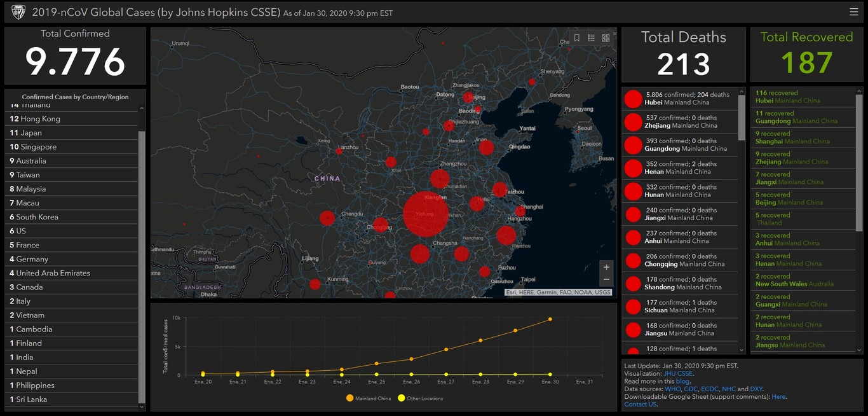This screenshot has width=868, height=416.
Task: Toggle Other Locations series in chart legend
Action: click(420, 398)
